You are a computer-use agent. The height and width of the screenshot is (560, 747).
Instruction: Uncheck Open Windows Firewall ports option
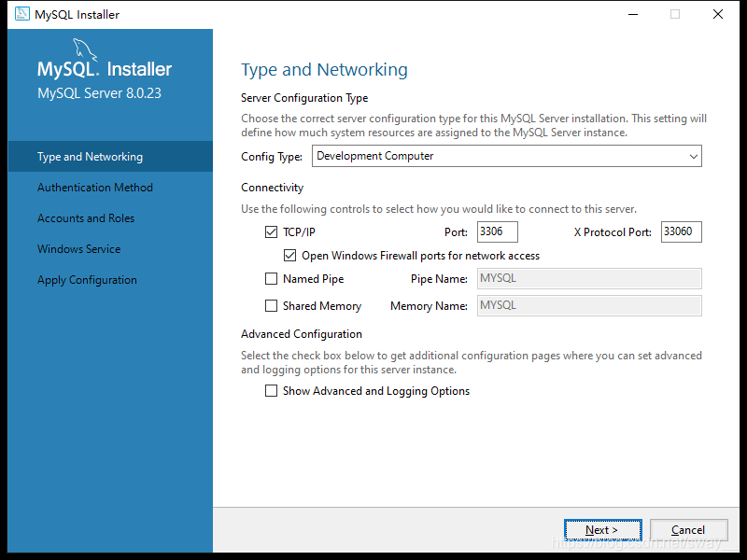pyautogui.click(x=289, y=256)
